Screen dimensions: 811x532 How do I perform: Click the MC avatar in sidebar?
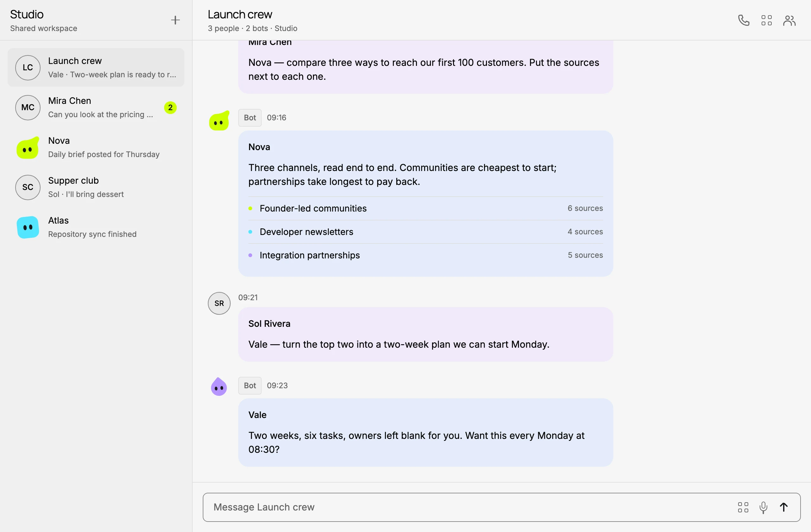pyautogui.click(x=28, y=107)
